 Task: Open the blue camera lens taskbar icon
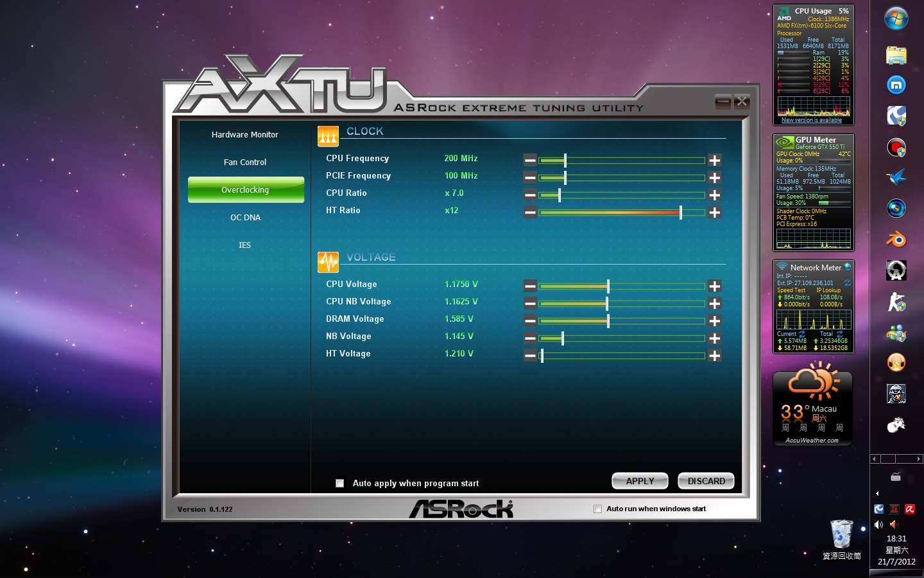click(896, 208)
